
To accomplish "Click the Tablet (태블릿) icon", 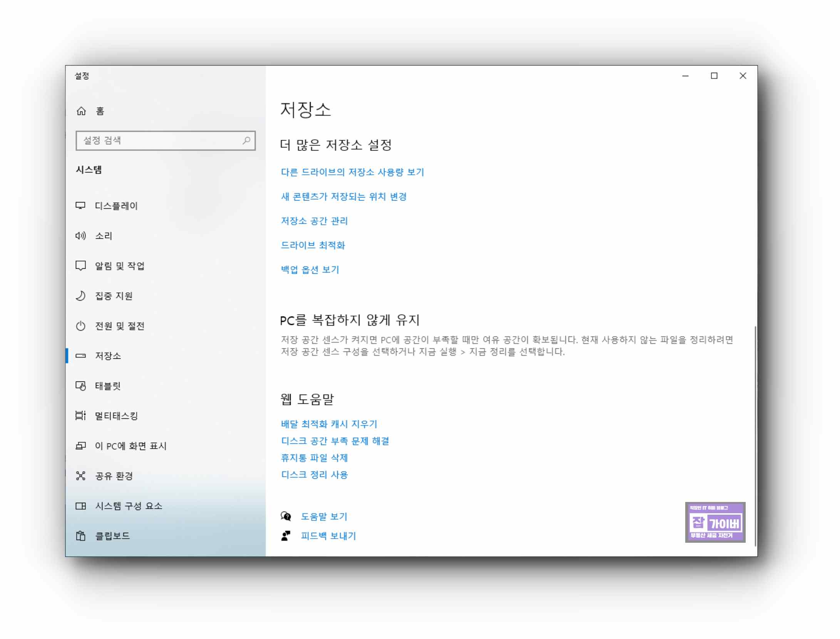I will [x=80, y=386].
